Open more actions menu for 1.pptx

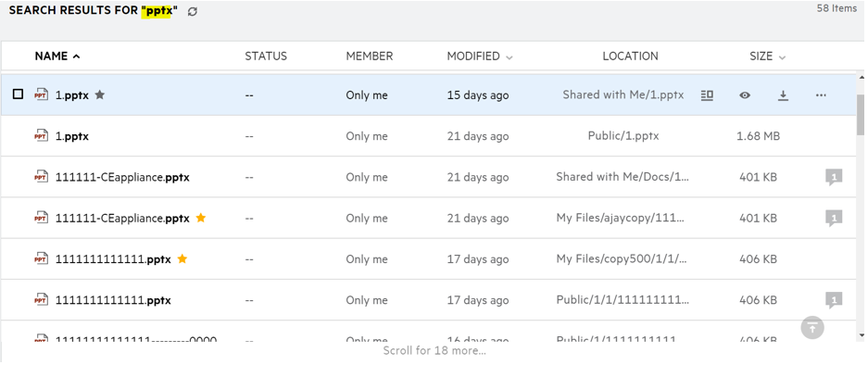[821, 95]
